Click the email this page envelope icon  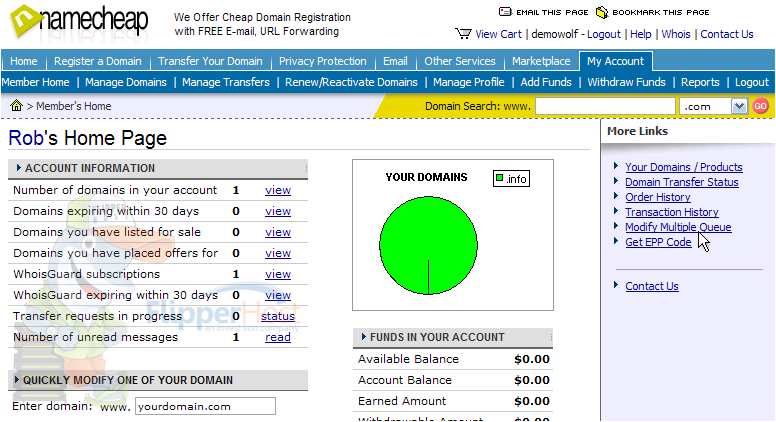[x=505, y=12]
